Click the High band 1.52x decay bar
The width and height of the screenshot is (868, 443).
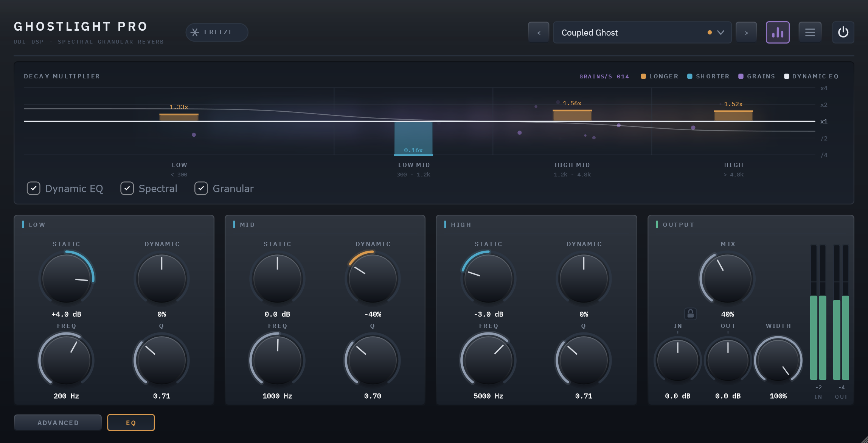733,116
